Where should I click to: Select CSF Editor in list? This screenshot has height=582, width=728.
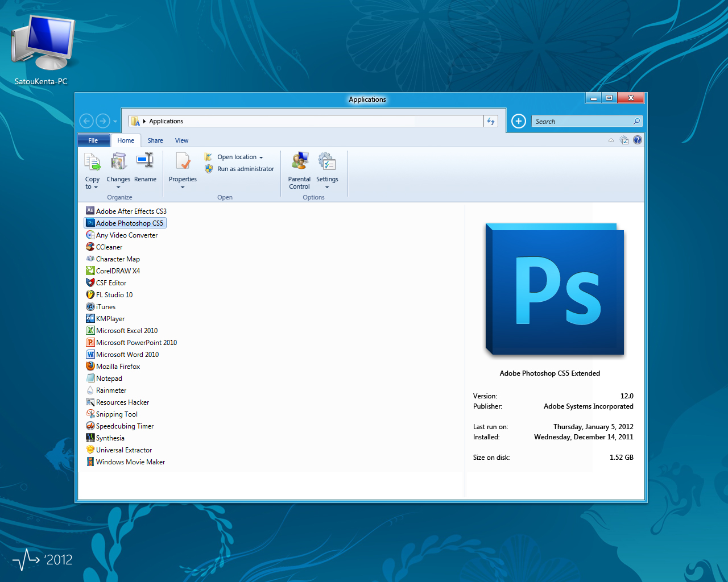(x=106, y=282)
